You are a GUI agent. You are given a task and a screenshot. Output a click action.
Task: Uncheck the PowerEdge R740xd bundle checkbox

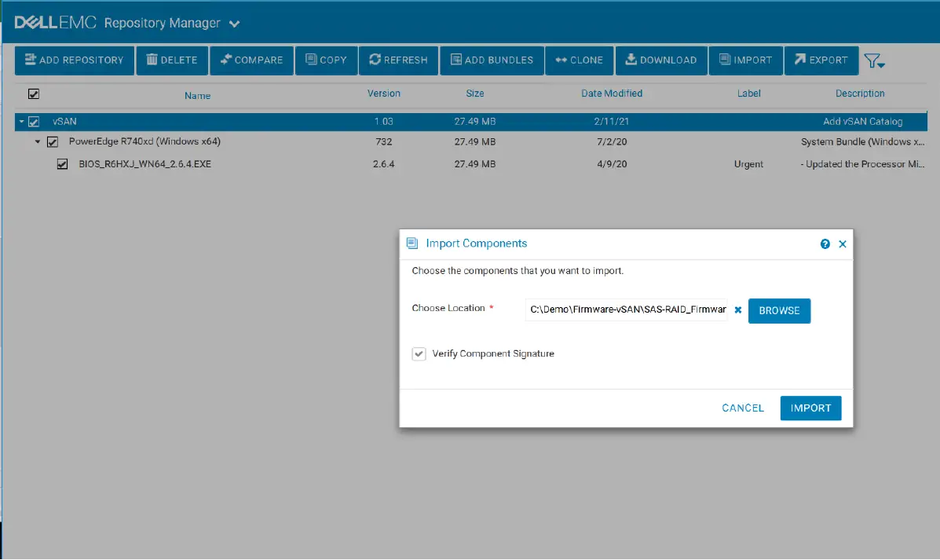tap(53, 142)
